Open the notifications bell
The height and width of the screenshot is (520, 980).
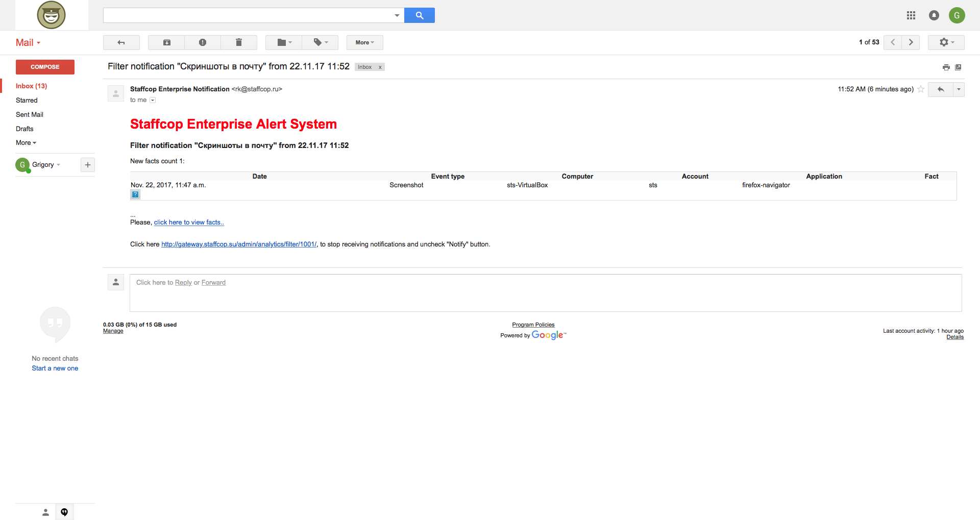tap(934, 15)
